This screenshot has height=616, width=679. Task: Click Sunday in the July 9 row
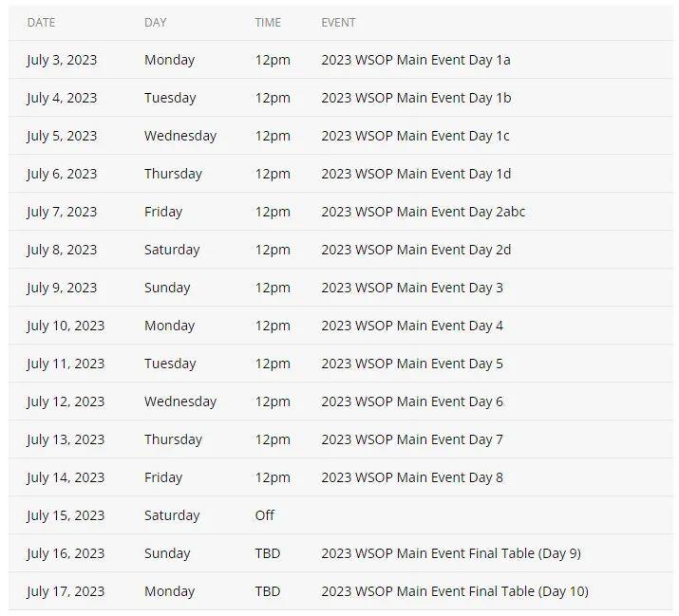(x=167, y=288)
